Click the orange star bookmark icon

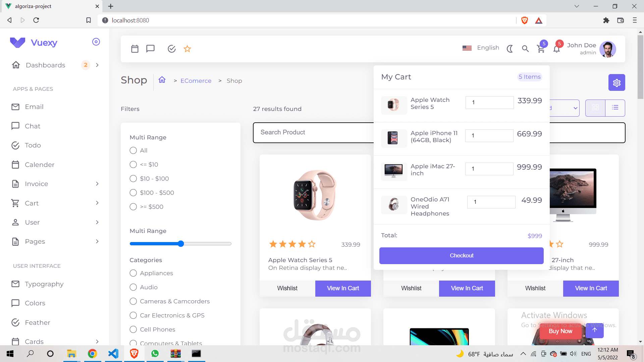click(187, 49)
